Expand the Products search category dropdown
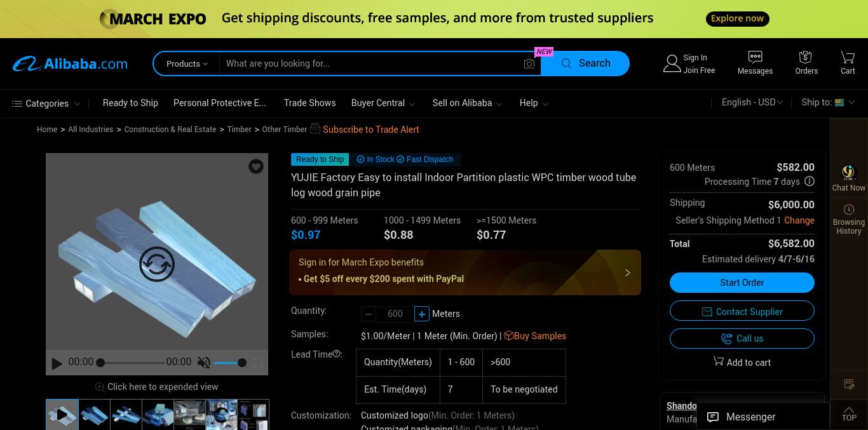This screenshot has height=430, width=868. (187, 64)
